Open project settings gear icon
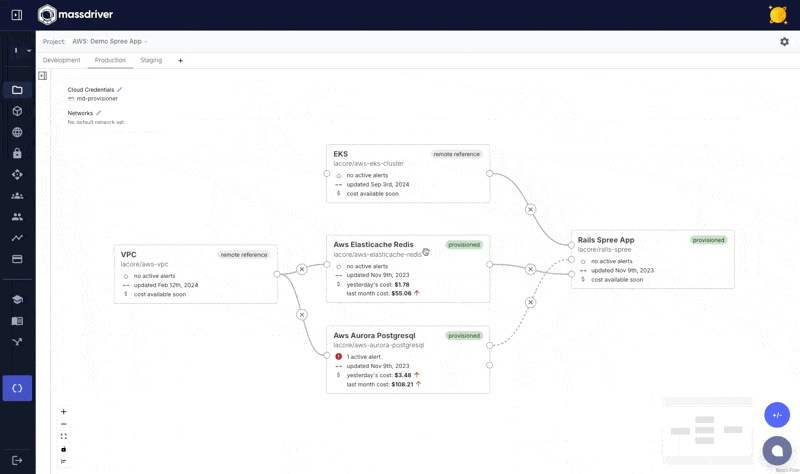Viewport: 800px width, 474px height. pyautogui.click(x=784, y=42)
